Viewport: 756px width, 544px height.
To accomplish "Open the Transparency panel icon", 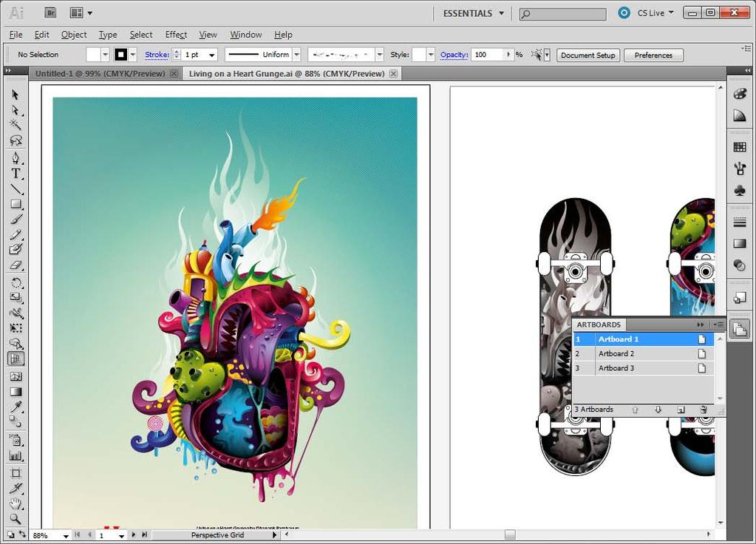I will [x=740, y=266].
